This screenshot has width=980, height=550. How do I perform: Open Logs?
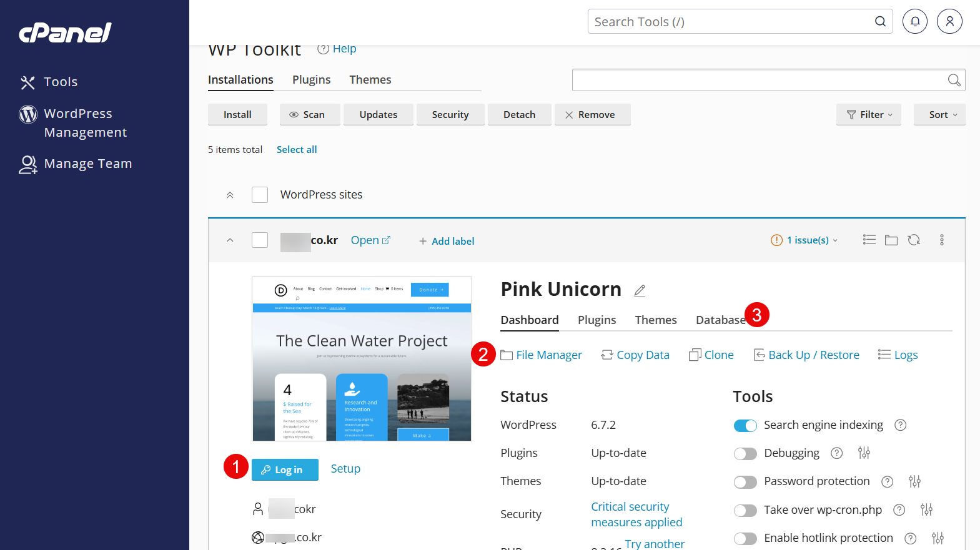click(x=898, y=355)
